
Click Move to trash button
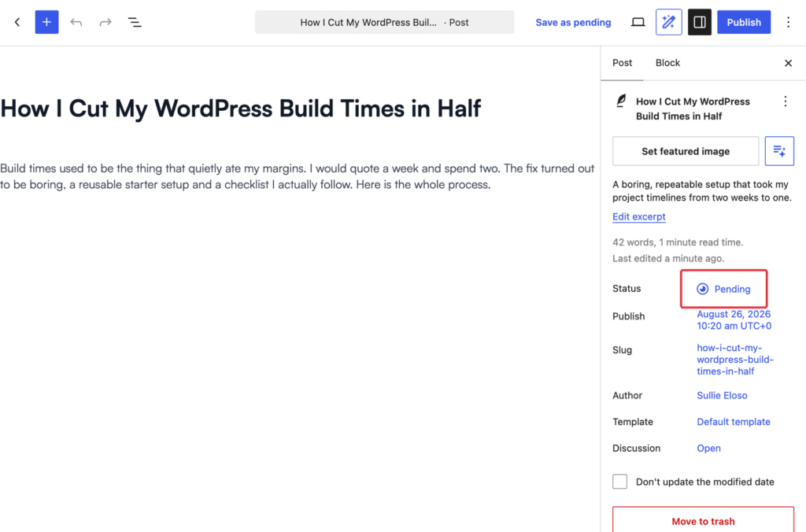(703, 520)
